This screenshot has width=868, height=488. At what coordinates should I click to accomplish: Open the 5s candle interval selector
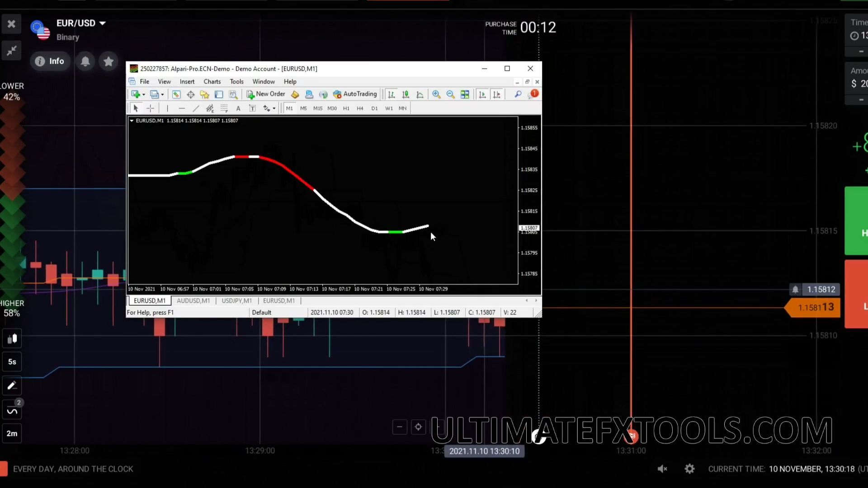[x=12, y=362]
